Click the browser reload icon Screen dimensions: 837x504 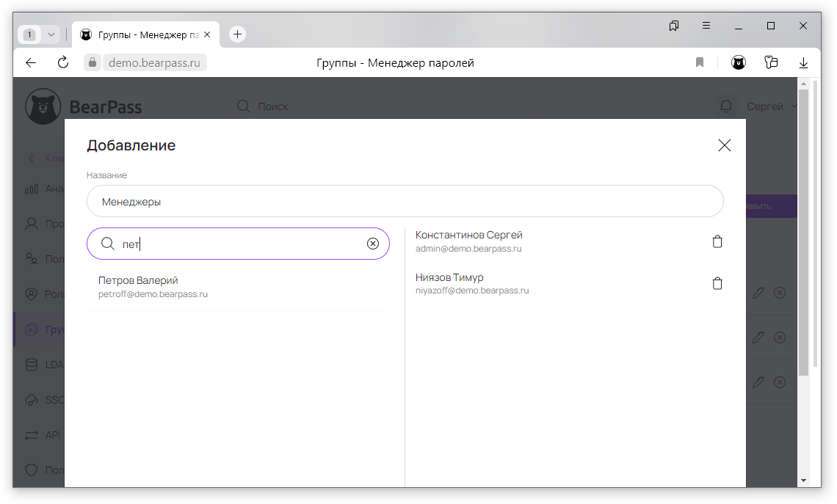63,63
